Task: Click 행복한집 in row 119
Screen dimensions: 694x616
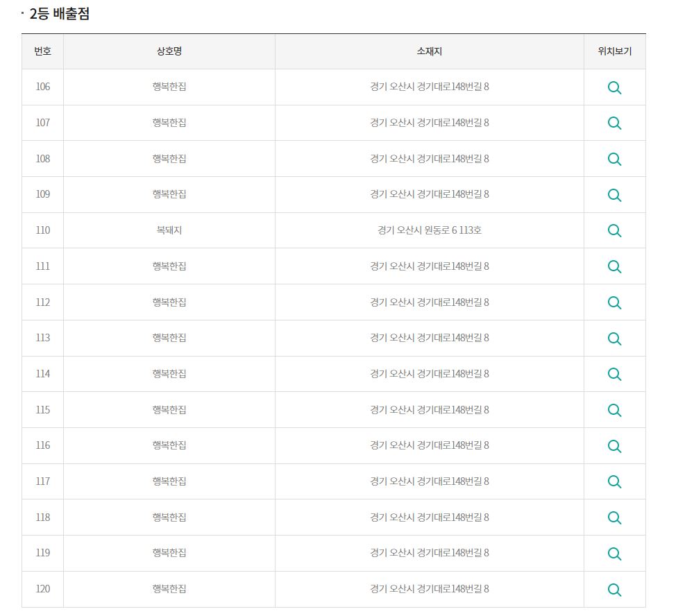Action: tap(169, 553)
